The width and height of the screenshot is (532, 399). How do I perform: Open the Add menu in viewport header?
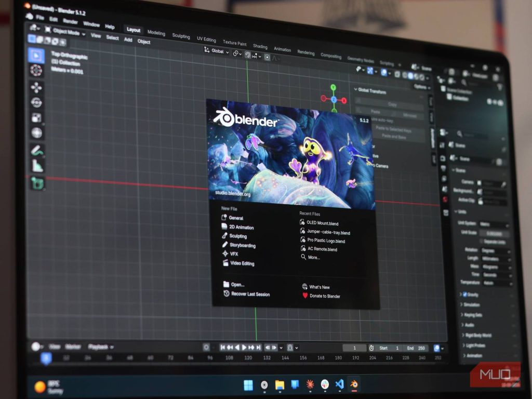point(128,39)
